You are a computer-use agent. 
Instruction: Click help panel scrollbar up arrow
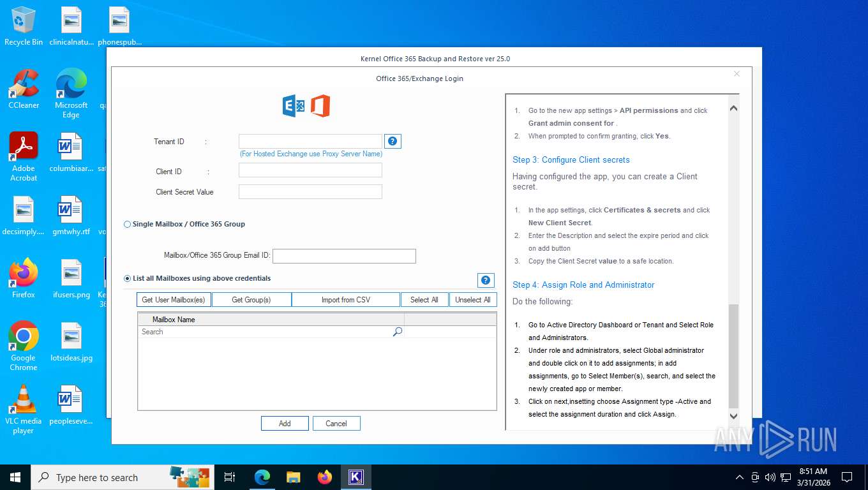point(733,108)
